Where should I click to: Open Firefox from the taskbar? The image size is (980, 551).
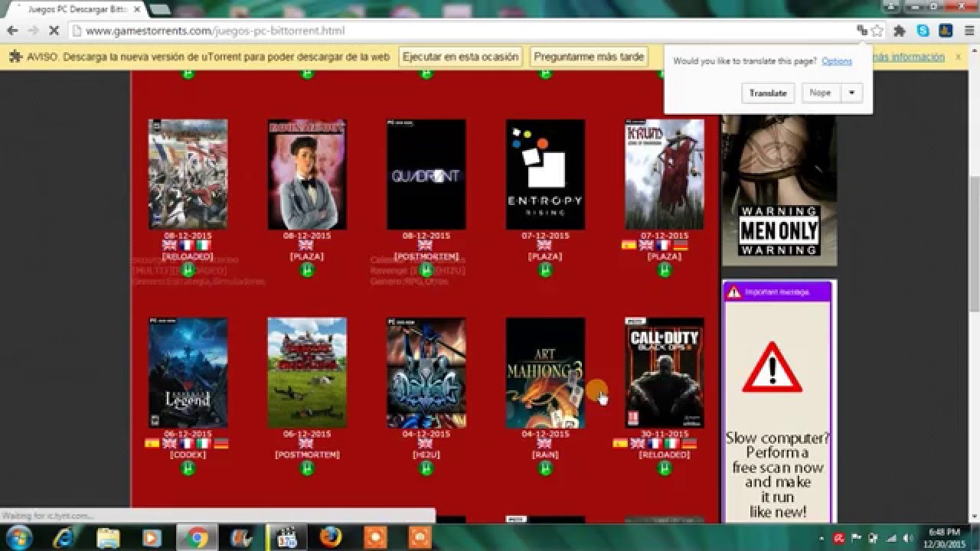point(330,538)
